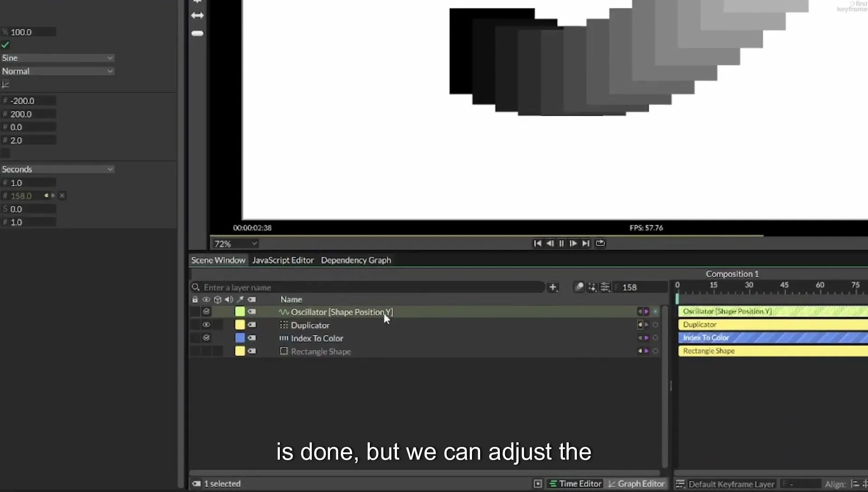Click the tag icon on Index To Color row
868x492 pixels.
(252, 338)
